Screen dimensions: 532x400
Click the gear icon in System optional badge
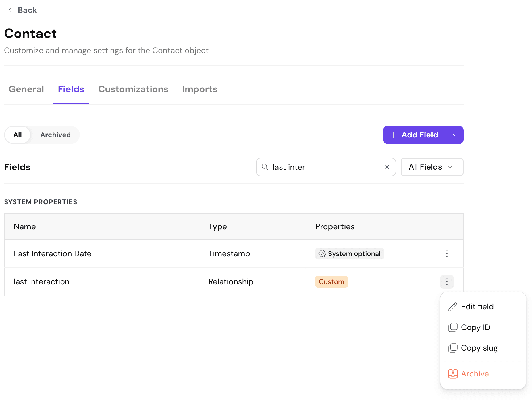point(322,254)
